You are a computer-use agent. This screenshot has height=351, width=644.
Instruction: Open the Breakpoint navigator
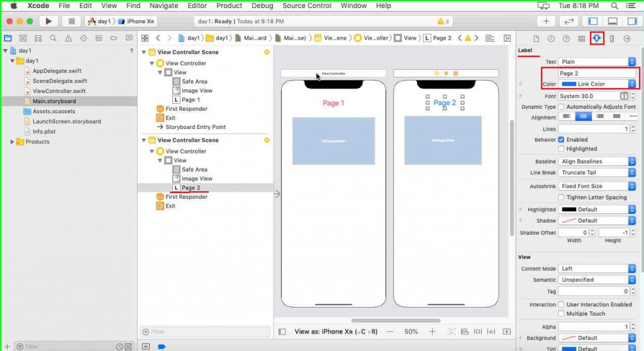pyautogui.click(x=114, y=38)
